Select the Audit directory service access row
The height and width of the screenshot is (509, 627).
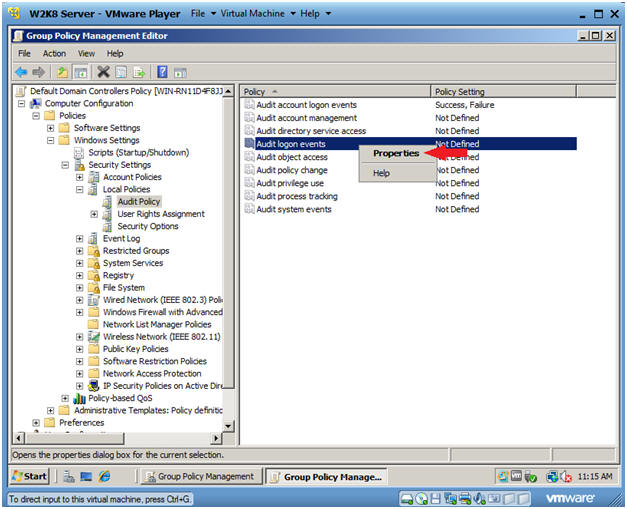pos(410,131)
